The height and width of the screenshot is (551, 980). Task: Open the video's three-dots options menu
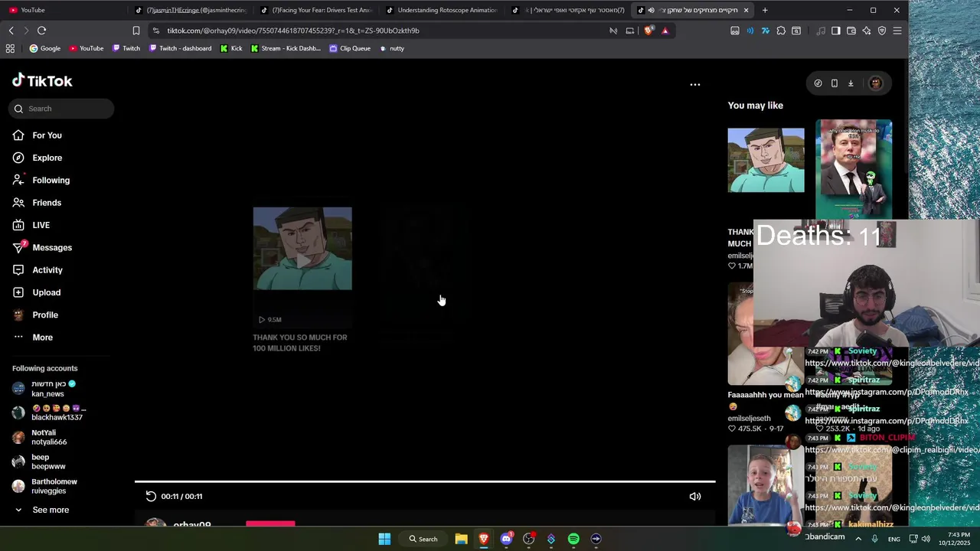pos(695,85)
